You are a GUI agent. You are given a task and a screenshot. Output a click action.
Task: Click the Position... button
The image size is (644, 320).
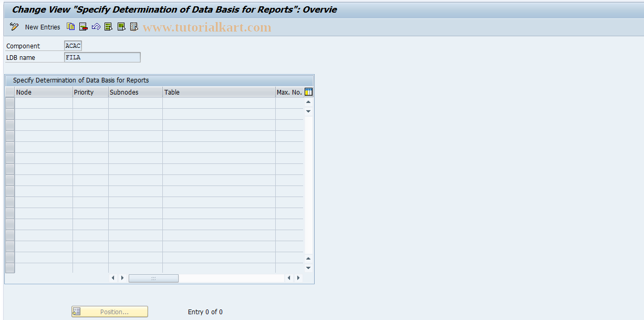(110, 312)
